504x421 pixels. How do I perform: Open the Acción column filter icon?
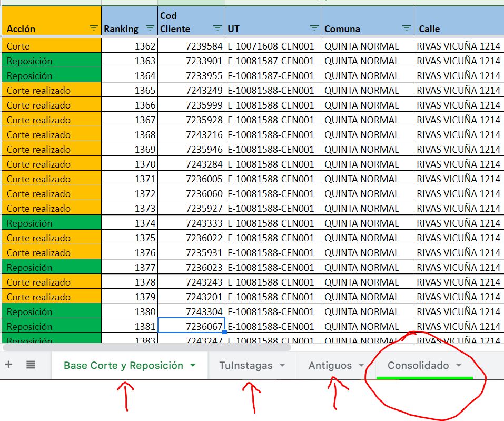[94, 28]
